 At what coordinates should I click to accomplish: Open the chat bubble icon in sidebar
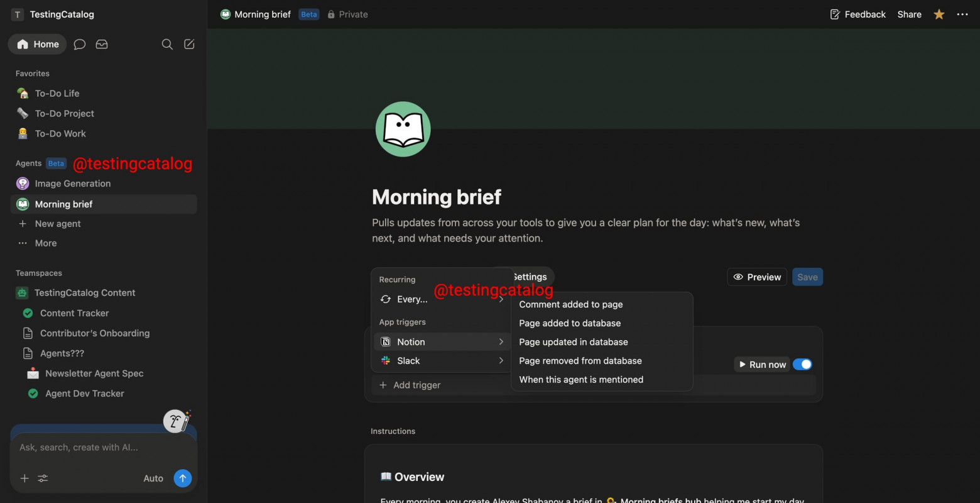[79, 44]
